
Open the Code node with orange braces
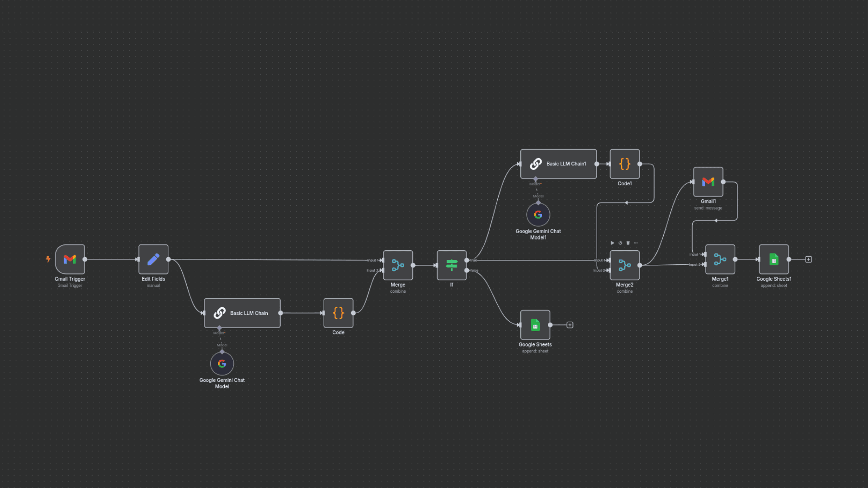pyautogui.click(x=338, y=313)
